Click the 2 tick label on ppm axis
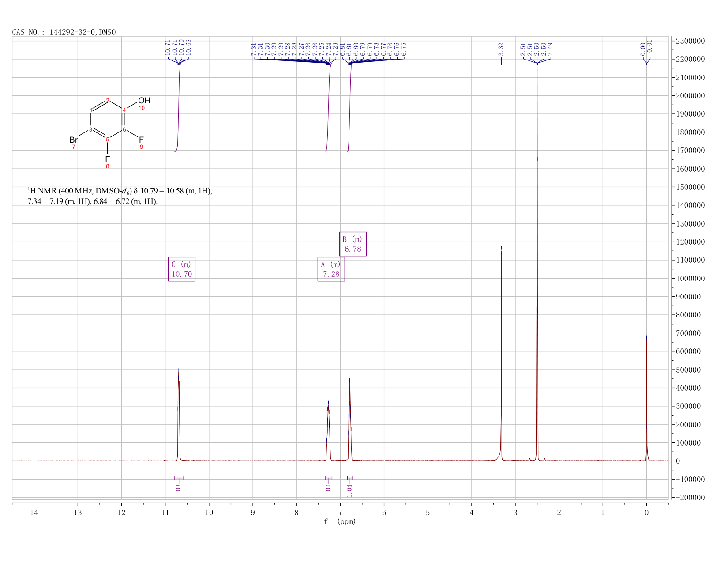 [x=559, y=513]
